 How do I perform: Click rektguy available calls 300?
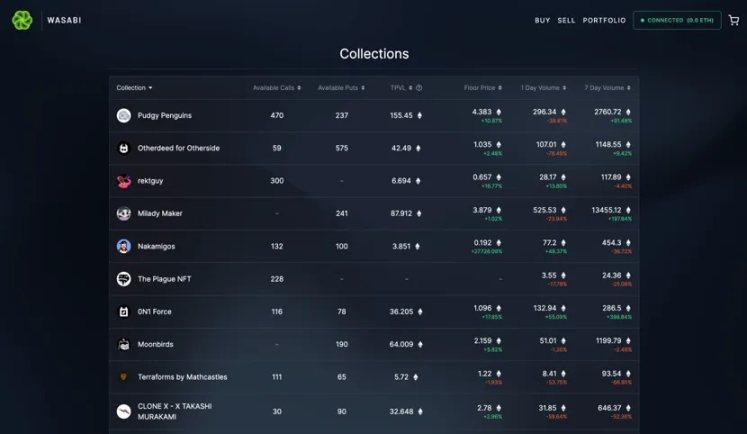click(277, 181)
